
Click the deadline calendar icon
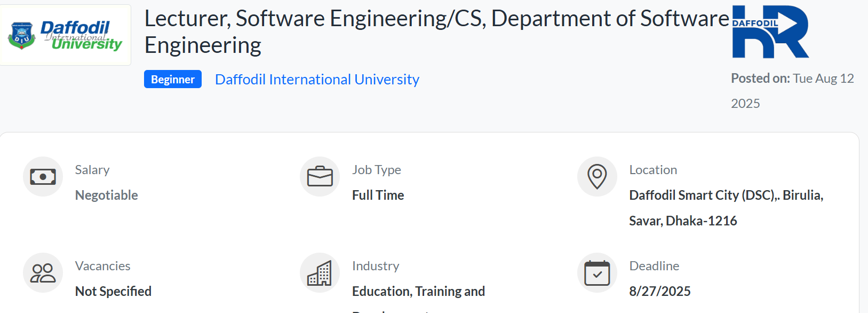pyautogui.click(x=597, y=273)
